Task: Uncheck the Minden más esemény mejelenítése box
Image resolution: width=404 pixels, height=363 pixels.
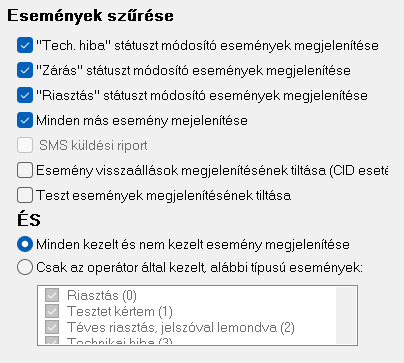Action: (x=25, y=120)
